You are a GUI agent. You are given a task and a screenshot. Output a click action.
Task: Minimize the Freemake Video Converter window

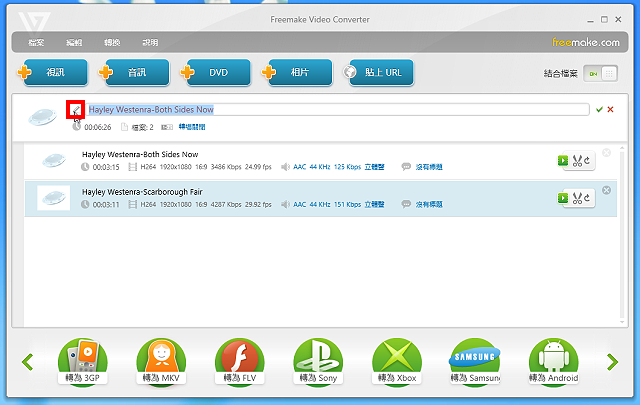590,20
